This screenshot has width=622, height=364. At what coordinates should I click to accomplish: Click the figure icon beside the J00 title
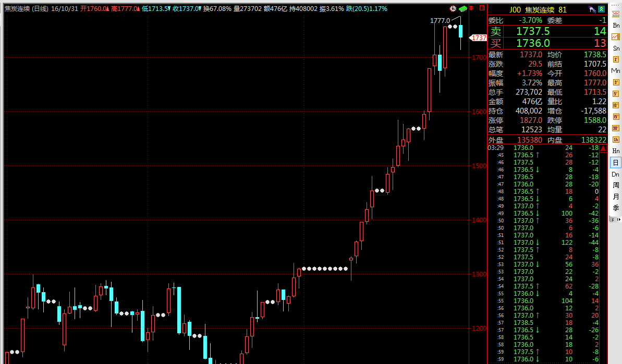pos(592,9)
